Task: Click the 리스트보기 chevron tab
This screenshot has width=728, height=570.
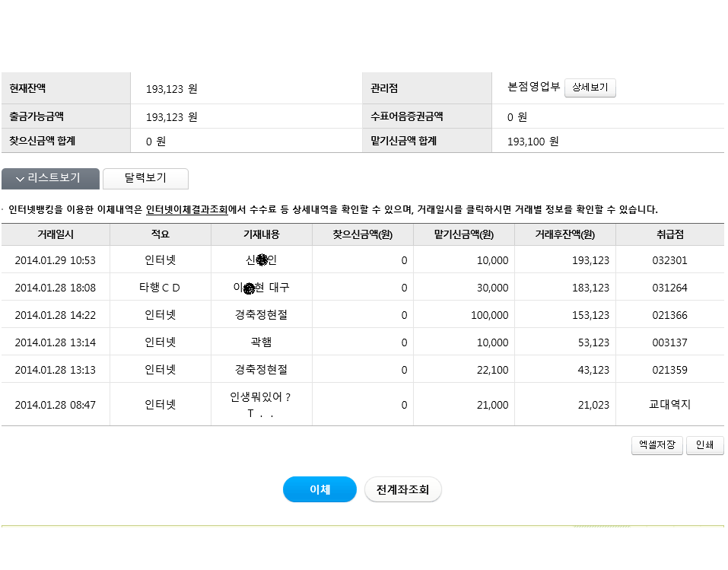Action: [x=50, y=178]
